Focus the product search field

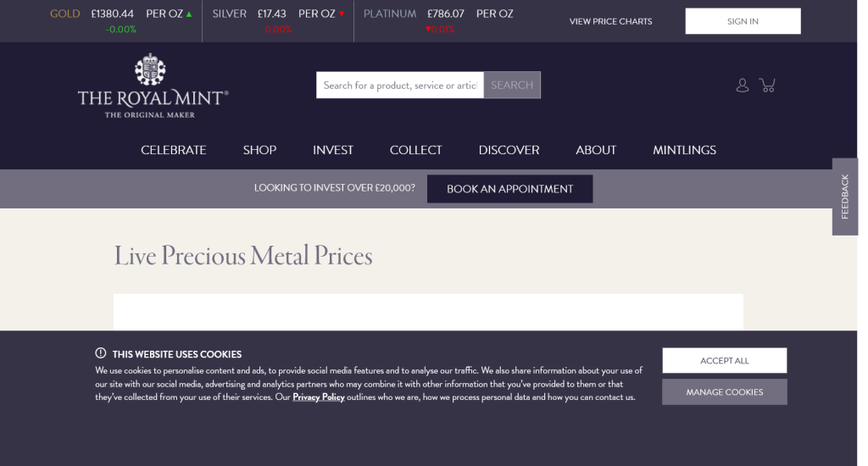(x=399, y=85)
